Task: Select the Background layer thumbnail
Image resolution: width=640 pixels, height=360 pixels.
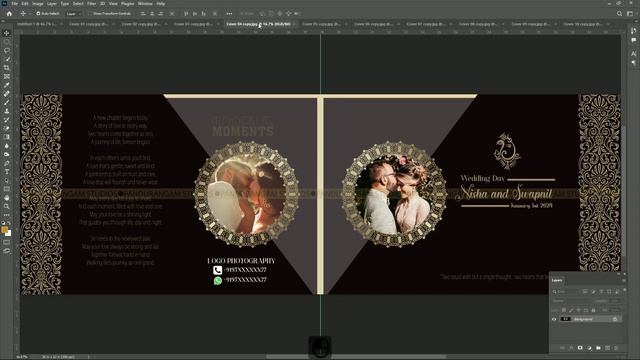Action: 565,319
